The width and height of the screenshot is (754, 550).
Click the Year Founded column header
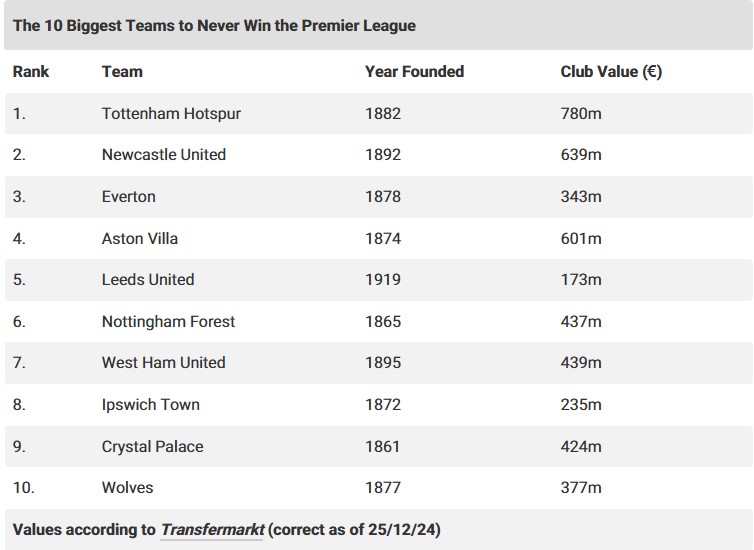(415, 72)
